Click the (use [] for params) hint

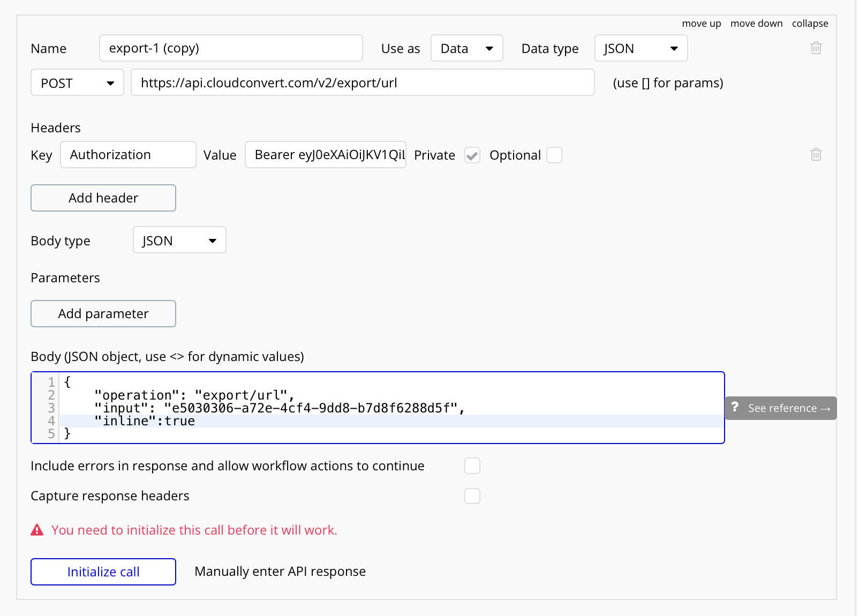pyautogui.click(x=668, y=83)
